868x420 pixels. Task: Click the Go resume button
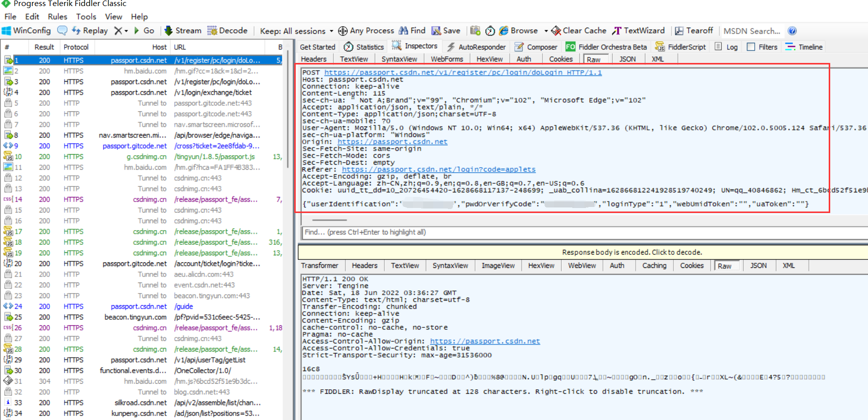coord(144,31)
